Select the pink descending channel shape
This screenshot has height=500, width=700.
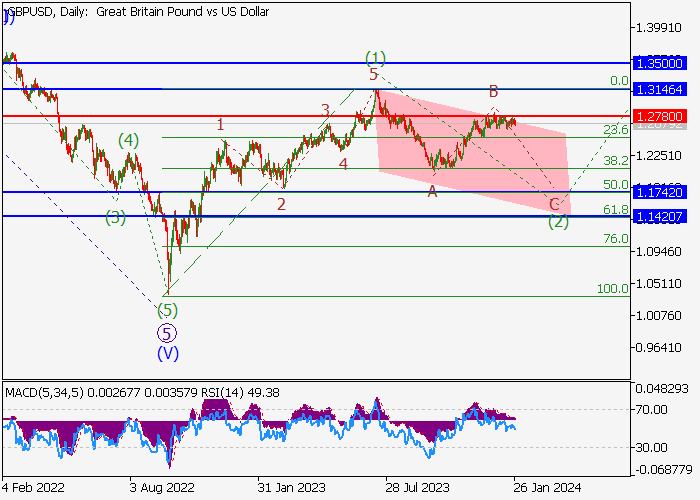coord(473,154)
